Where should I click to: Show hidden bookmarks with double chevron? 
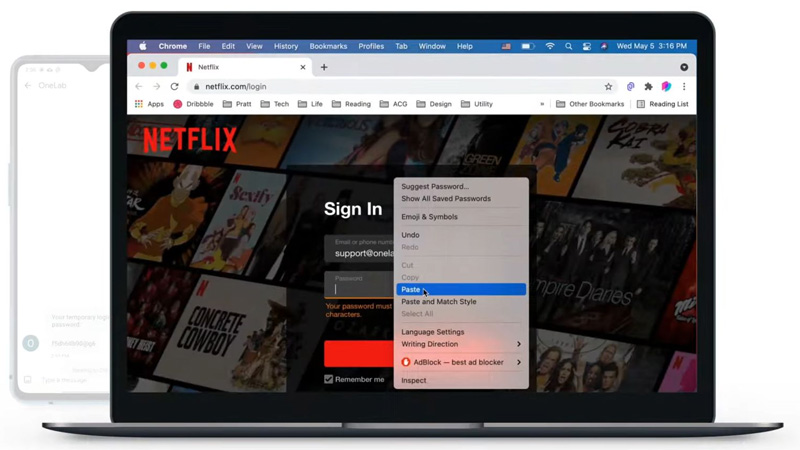click(x=542, y=104)
